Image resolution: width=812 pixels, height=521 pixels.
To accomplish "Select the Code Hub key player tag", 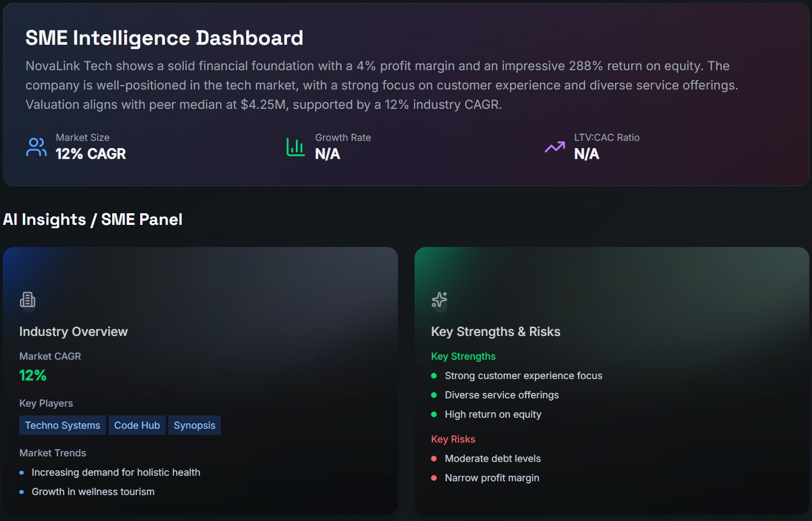I will pyautogui.click(x=137, y=425).
